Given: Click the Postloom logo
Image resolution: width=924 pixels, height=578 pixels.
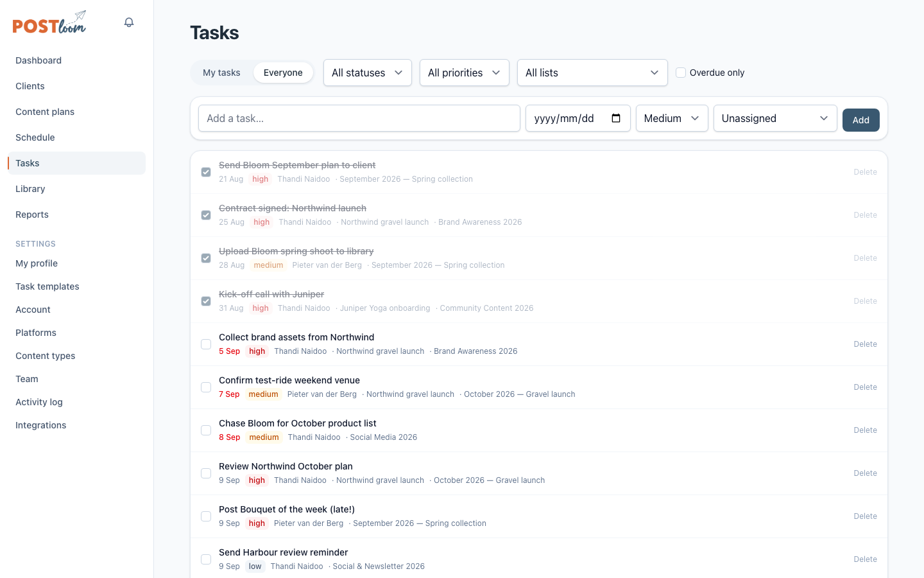Looking at the screenshot, I should click(49, 22).
